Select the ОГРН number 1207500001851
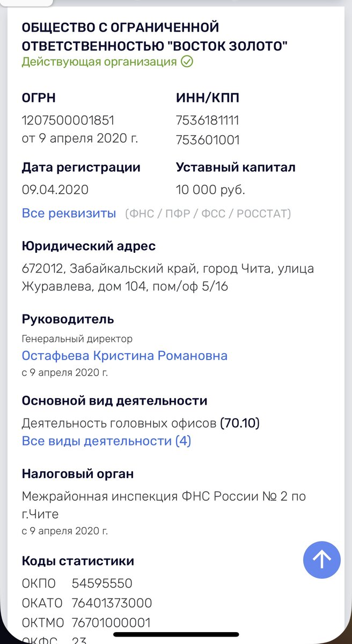This screenshot has width=352, height=644. pyautogui.click(x=68, y=120)
